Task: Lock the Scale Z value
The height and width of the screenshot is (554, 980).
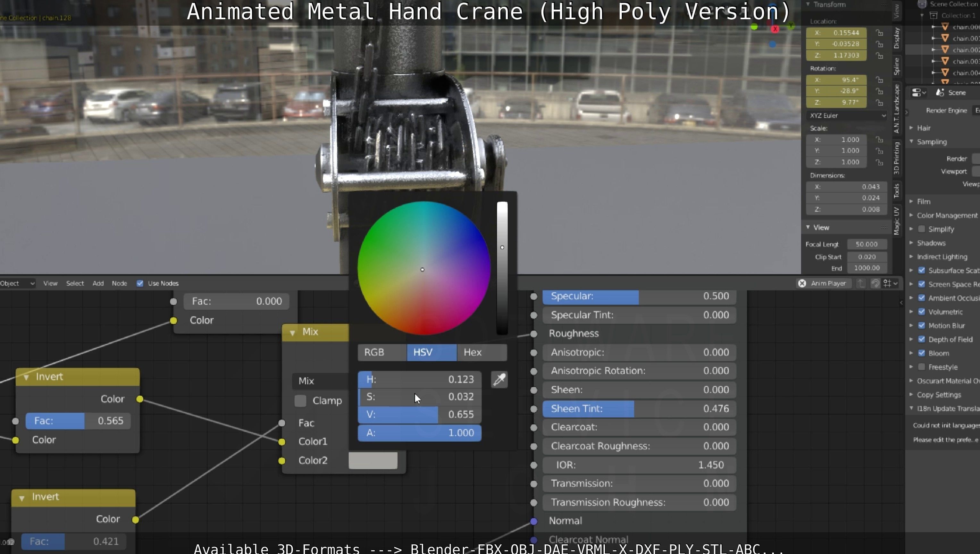Action: click(879, 163)
